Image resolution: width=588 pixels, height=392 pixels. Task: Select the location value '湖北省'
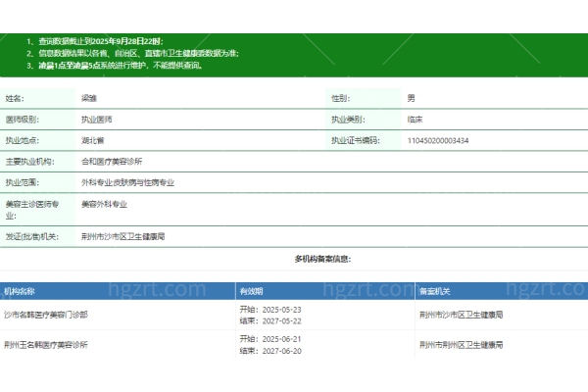pos(93,141)
